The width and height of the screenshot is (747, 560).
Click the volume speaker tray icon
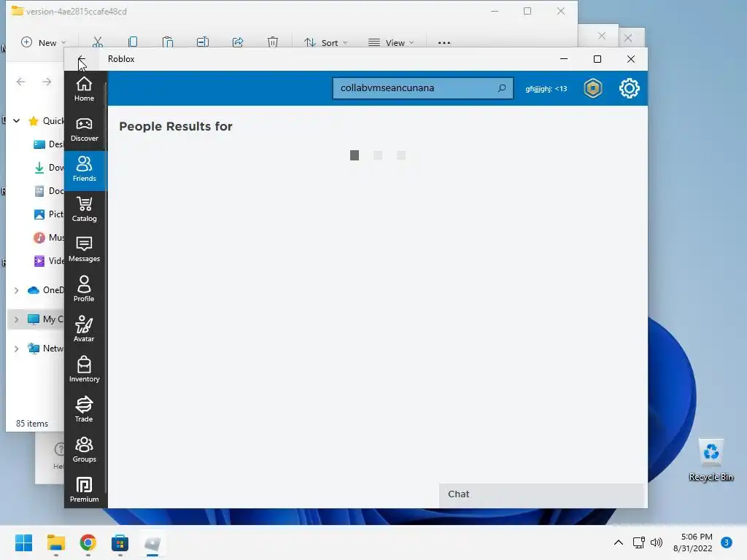[657, 542]
